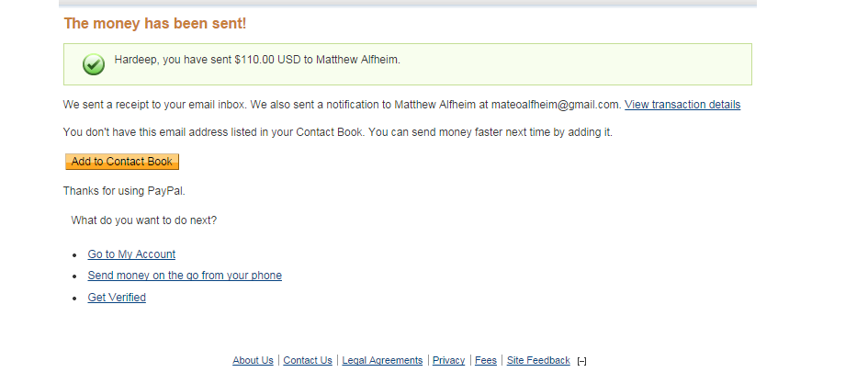This screenshot has height=372, width=868.
Task: Open the Fees footer link
Action: 486,360
